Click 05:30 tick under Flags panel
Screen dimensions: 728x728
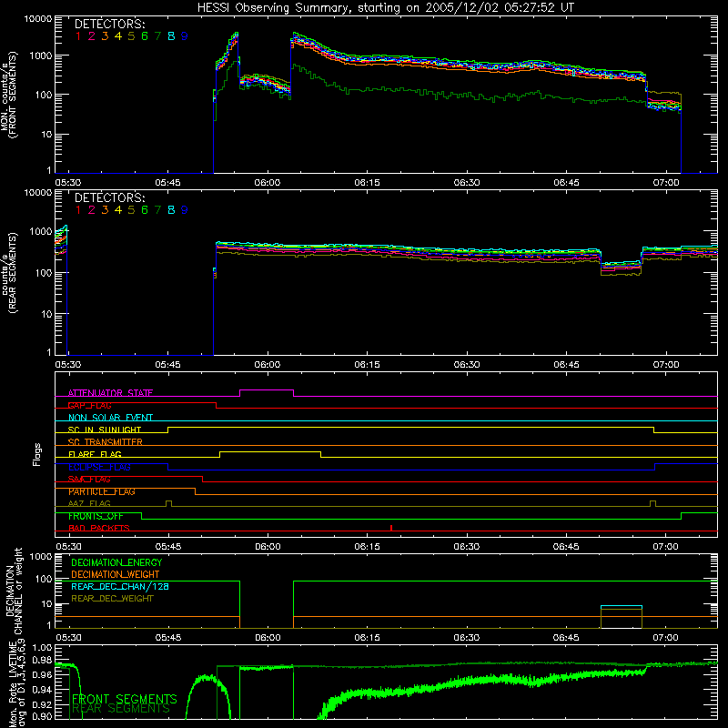[x=68, y=547]
